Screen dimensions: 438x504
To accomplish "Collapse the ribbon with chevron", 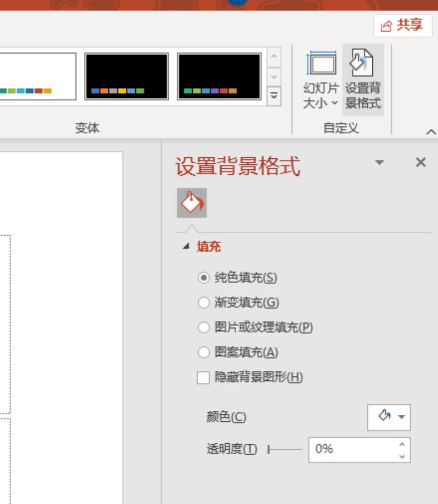I will [x=431, y=132].
